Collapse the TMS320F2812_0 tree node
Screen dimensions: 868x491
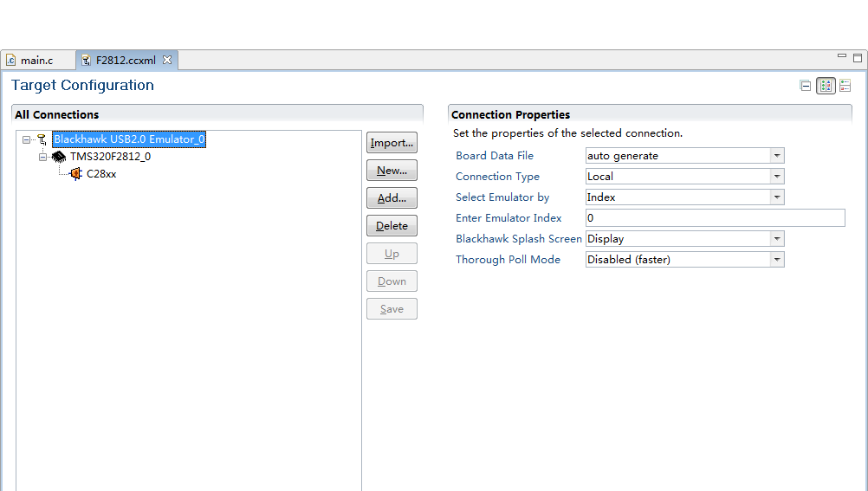click(42, 158)
